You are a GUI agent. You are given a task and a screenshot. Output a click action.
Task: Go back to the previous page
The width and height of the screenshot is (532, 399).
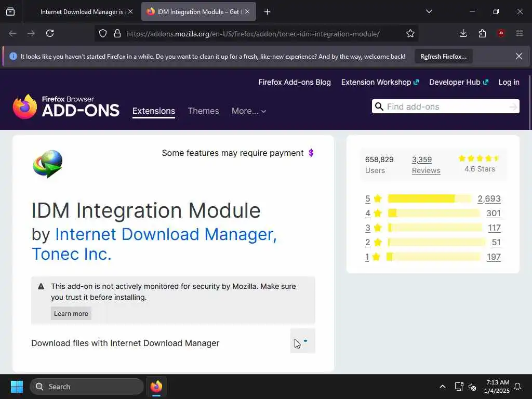(12, 33)
